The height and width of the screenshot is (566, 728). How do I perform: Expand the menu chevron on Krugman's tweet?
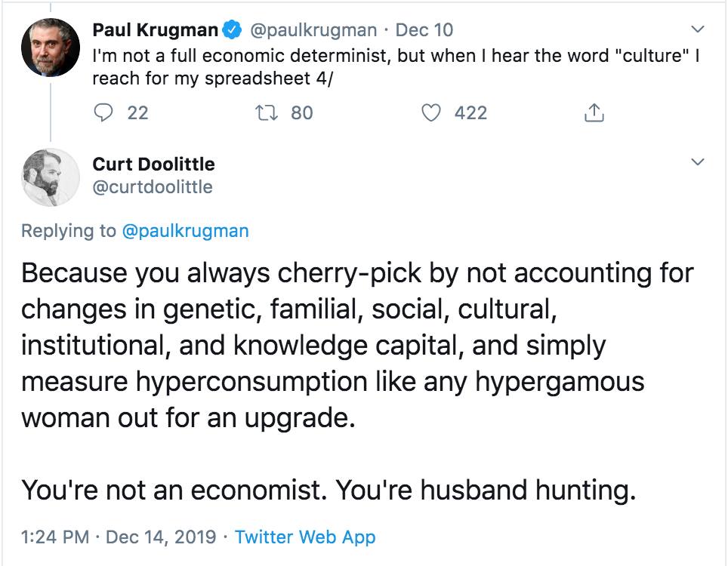pos(698,29)
